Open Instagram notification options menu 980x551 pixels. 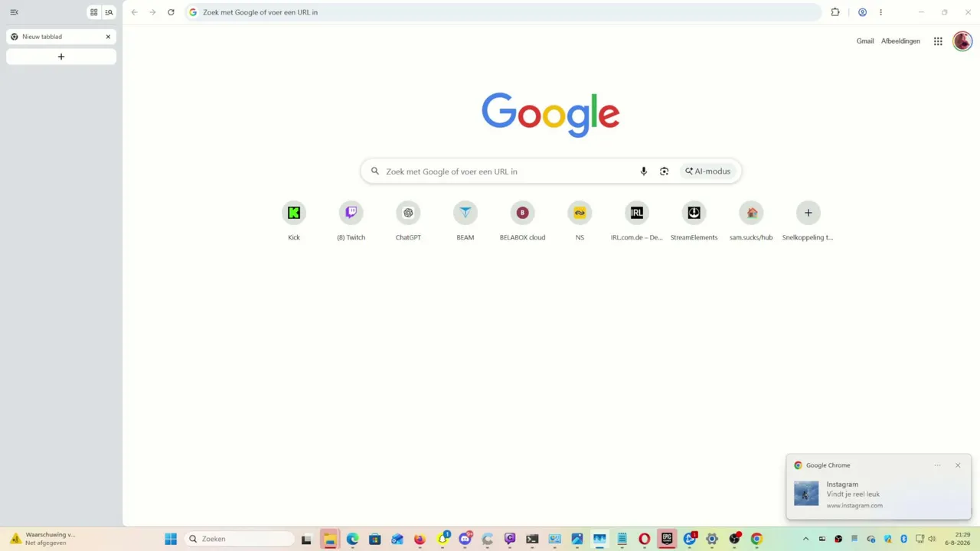[x=937, y=465]
